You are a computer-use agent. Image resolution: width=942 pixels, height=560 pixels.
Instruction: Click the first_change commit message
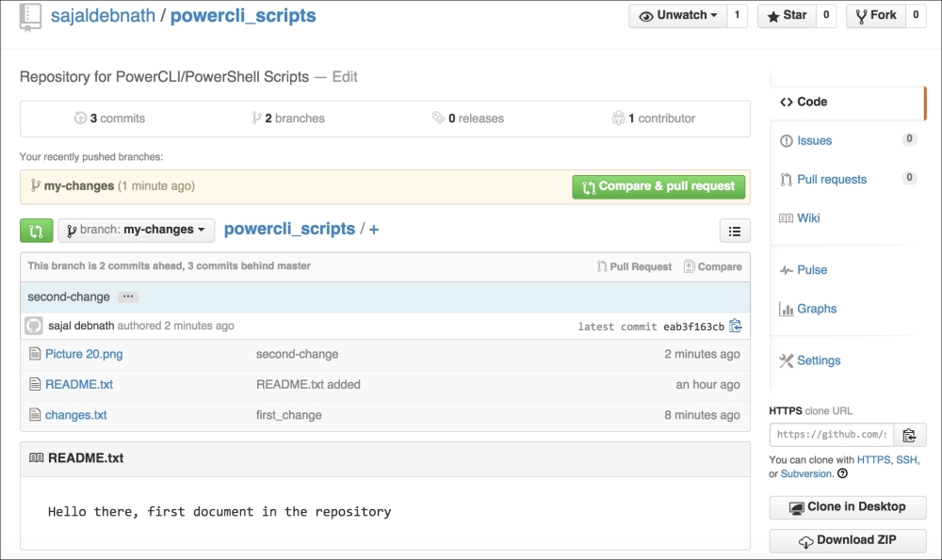(x=289, y=415)
